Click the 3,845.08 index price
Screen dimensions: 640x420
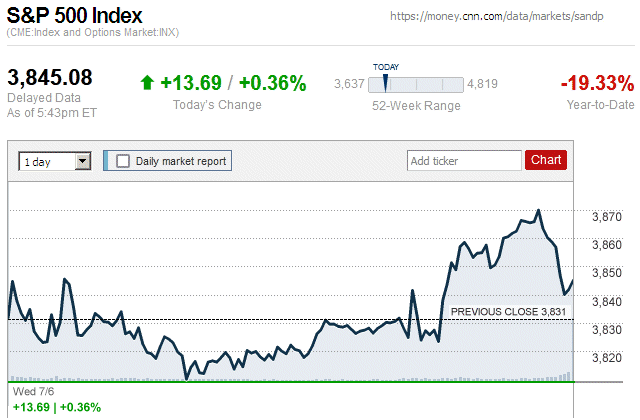point(50,77)
